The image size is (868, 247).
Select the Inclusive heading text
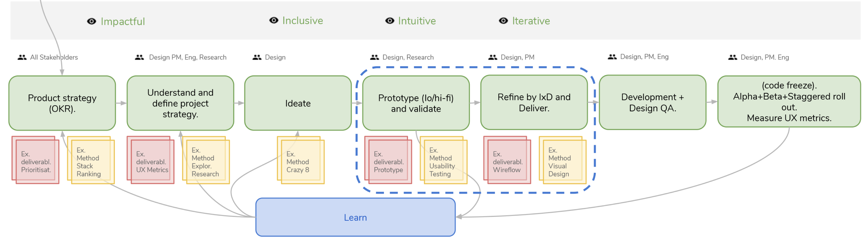[303, 20]
